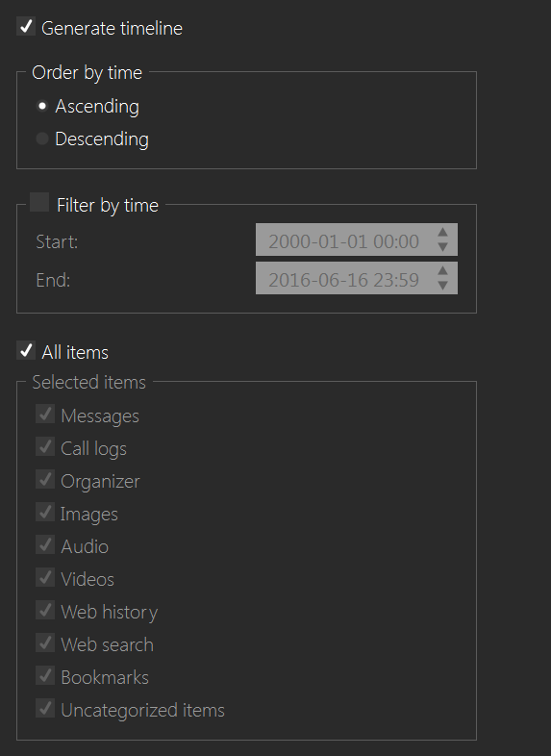
Task: Decrease End time with down arrow
Action: coord(442,286)
